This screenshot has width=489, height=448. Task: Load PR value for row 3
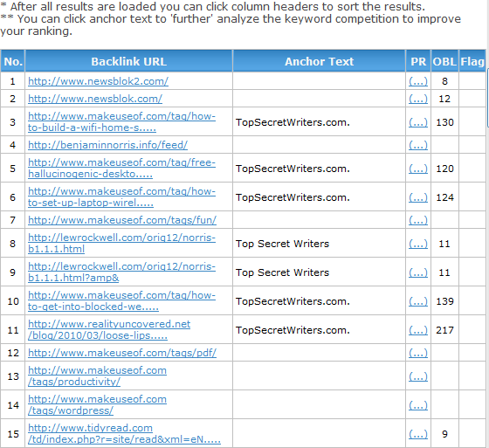tap(418, 122)
